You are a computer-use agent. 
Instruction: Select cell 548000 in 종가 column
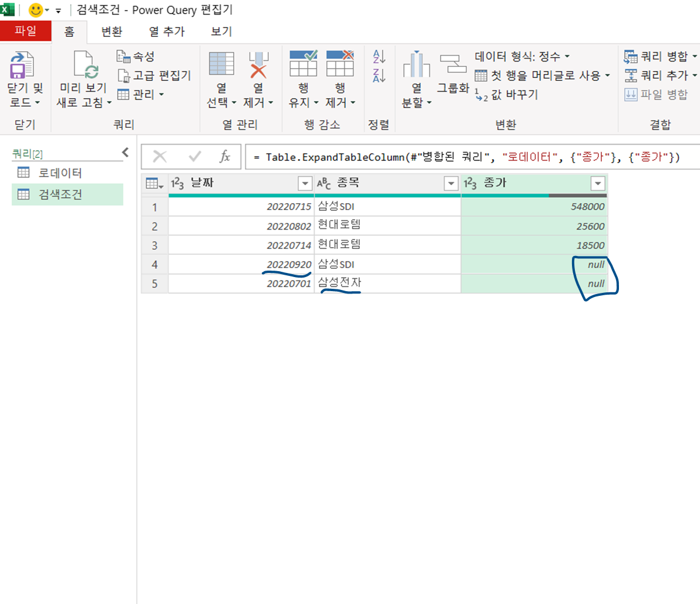[534, 207]
